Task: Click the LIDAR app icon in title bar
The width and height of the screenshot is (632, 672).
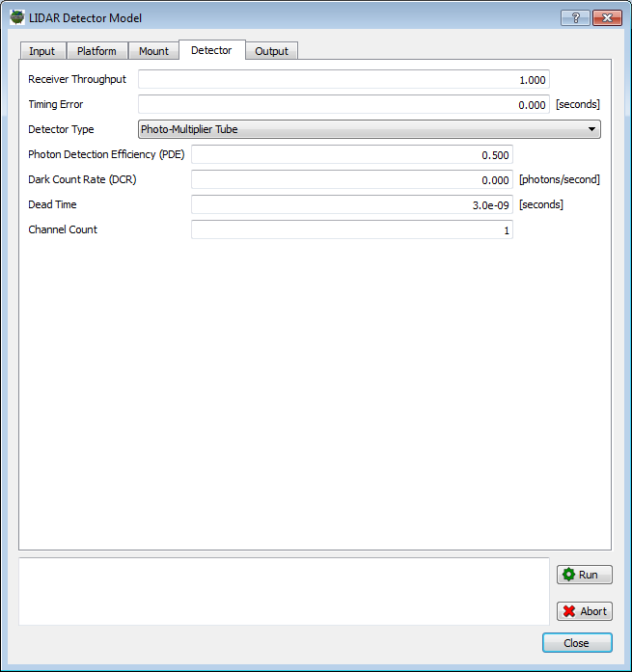Action: pos(16,17)
